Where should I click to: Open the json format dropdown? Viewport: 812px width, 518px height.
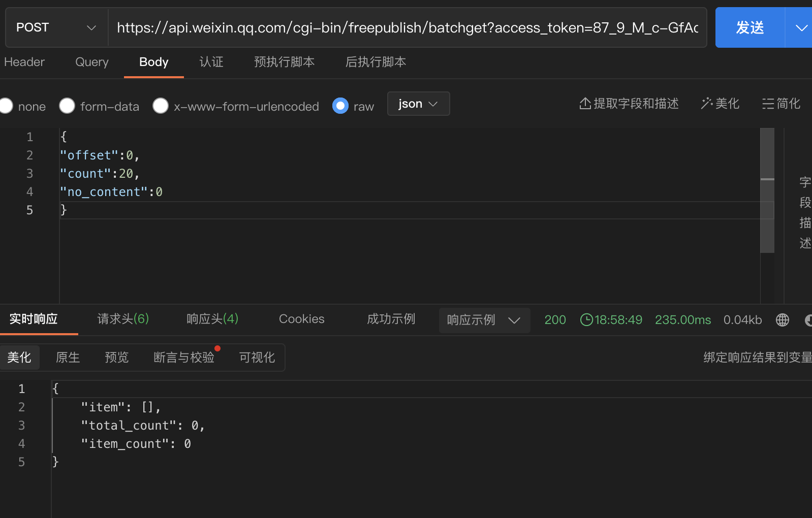tap(418, 104)
